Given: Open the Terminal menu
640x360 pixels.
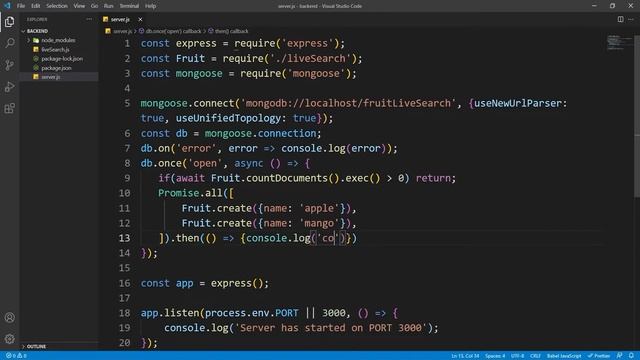Looking at the screenshot, I should 129,6.
